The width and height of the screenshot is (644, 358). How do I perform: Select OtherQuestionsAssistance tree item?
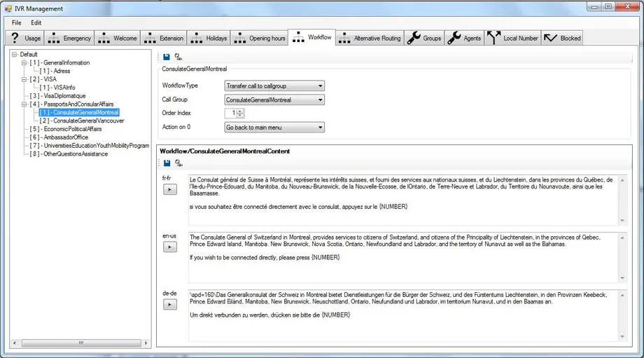69,153
